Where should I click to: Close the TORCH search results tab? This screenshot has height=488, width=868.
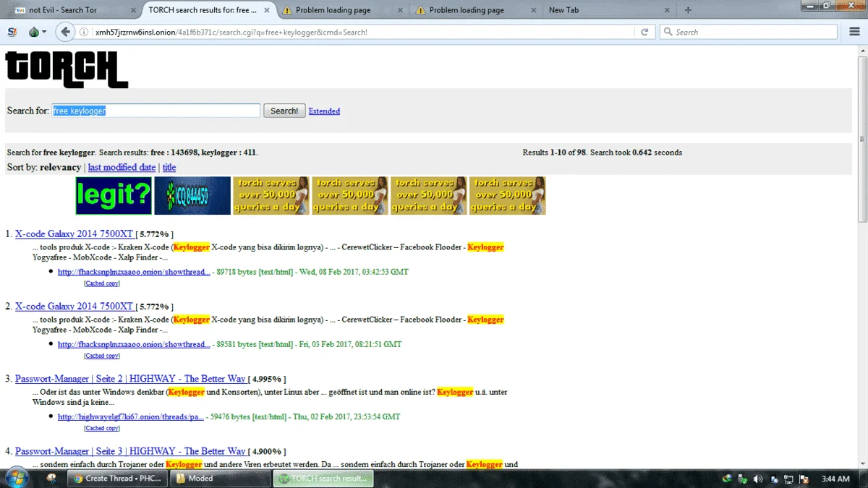pyautogui.click(x=268, y=10)
